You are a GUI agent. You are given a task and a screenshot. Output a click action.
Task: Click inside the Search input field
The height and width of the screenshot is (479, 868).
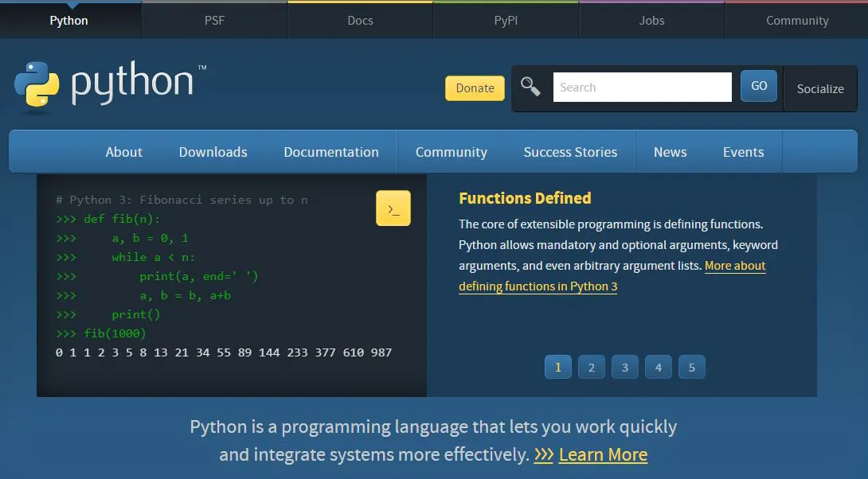pyautogui.click(x=642, y=86)
